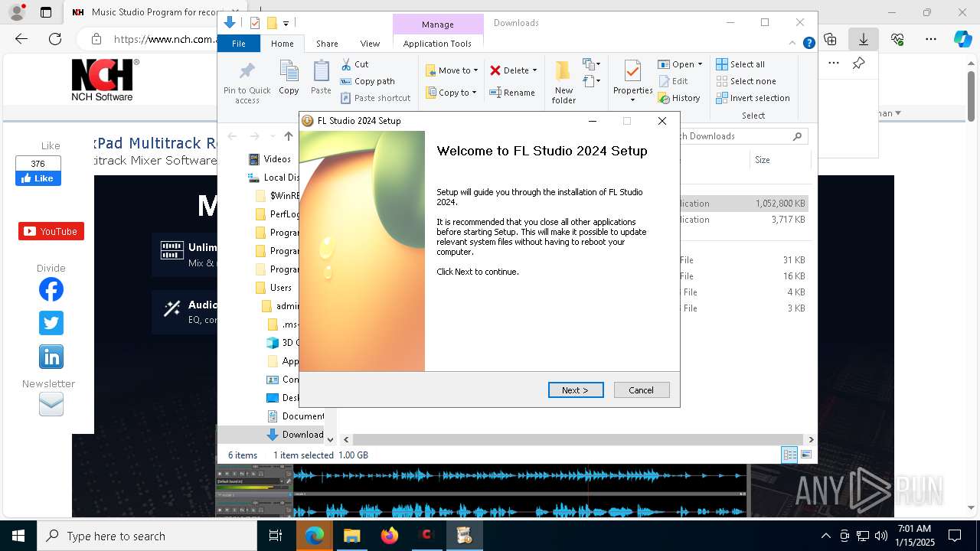Image resolution: width=980 pixels, height=551 pixels.
Task: Click Edit in Explorer ribbon
Action: (673, 81)
